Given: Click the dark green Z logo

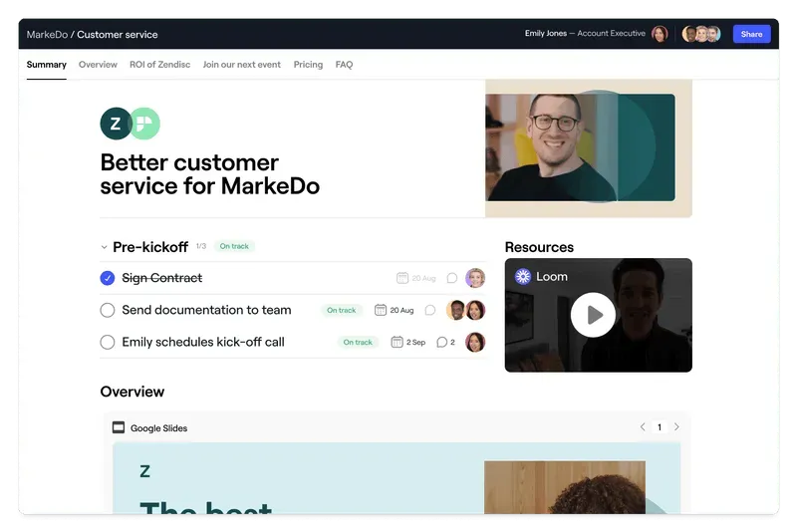Looking at the screenshot, I should coord(116,124).
